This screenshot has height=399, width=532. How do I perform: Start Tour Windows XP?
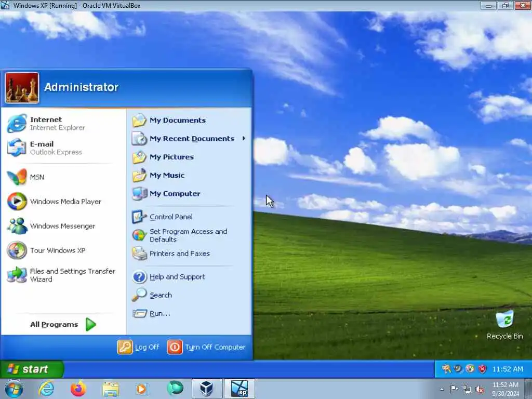63,250
